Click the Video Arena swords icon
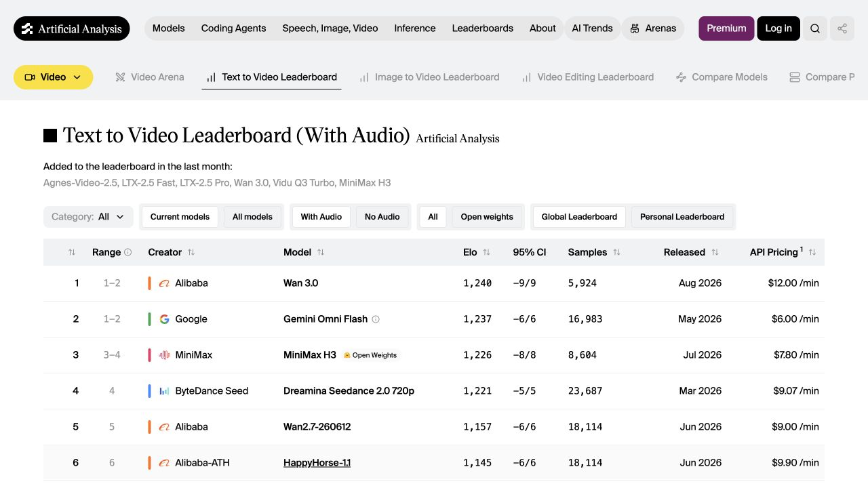This screenshot has height=488, width=868. [x=120, y=77]
